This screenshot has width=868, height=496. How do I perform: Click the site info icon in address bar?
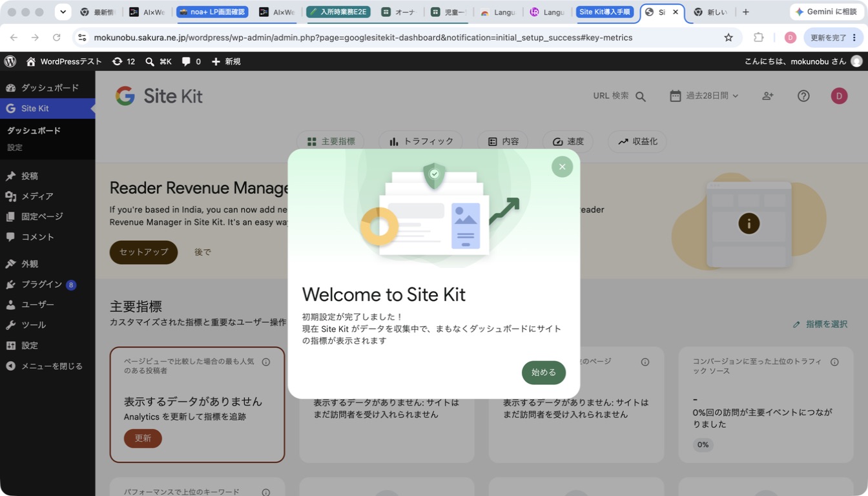tap(82, 37)
